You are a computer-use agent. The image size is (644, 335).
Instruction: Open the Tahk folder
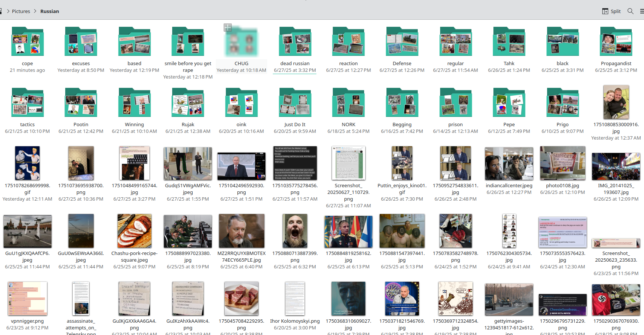click(509, 41)
